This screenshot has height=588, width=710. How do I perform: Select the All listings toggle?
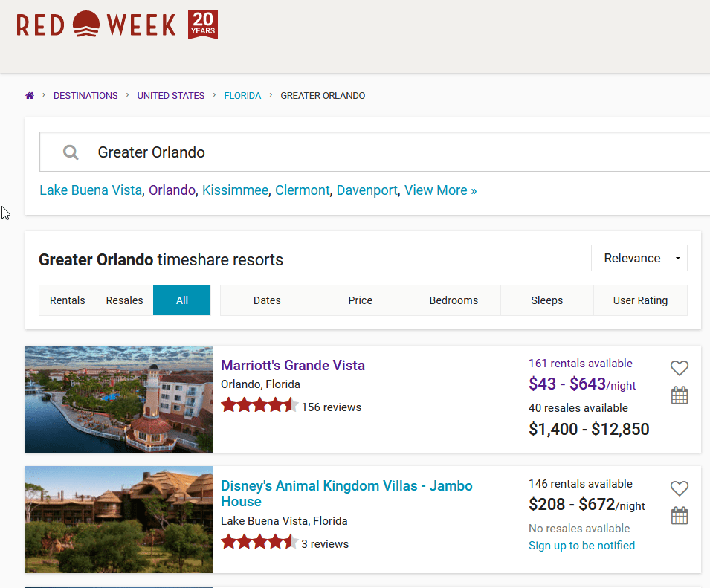(182, 300)
